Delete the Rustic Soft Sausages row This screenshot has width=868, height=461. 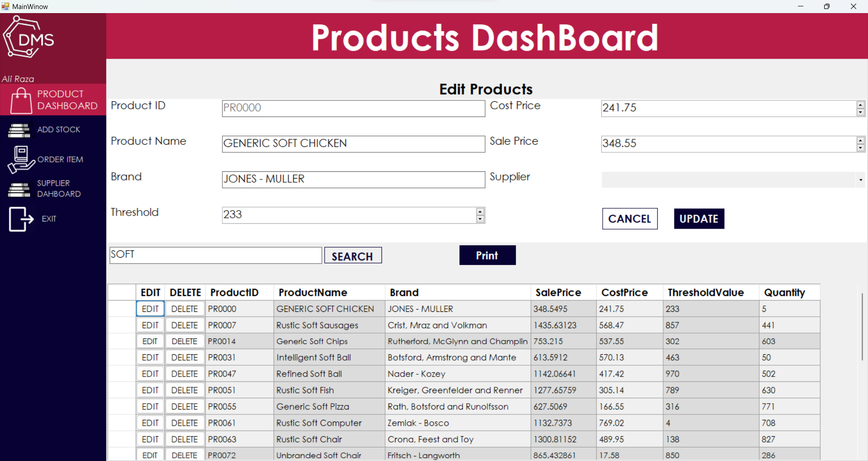184,325
